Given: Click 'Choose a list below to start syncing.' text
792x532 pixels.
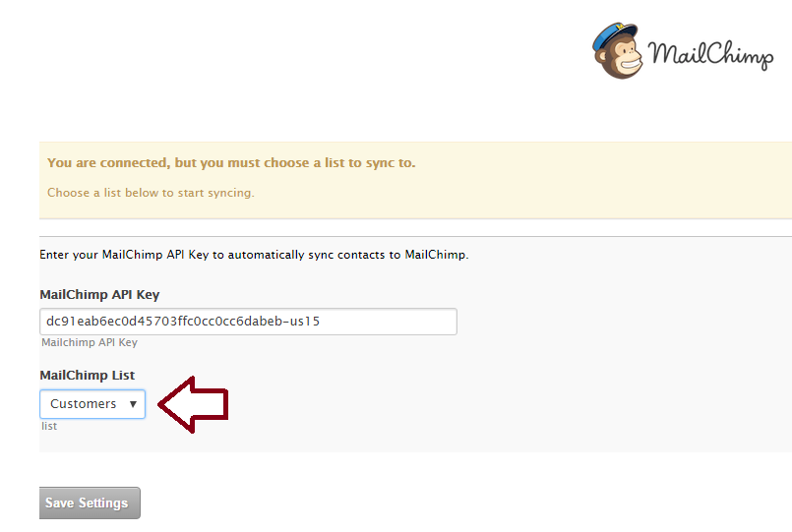Looking at the screenshot, I should pos(151,193).
